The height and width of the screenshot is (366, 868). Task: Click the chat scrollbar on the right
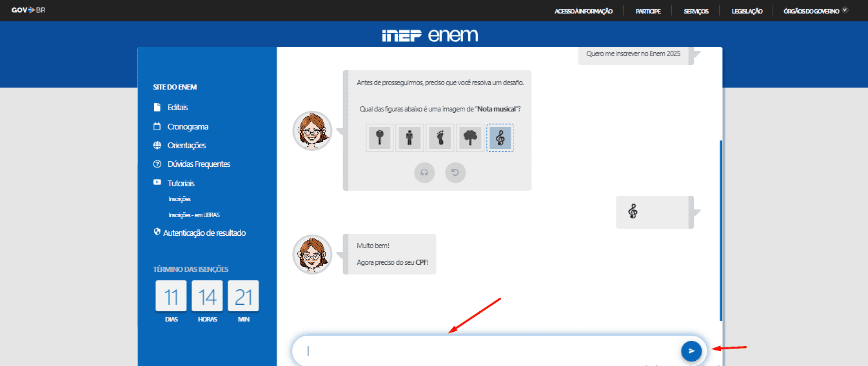point(720,226)
